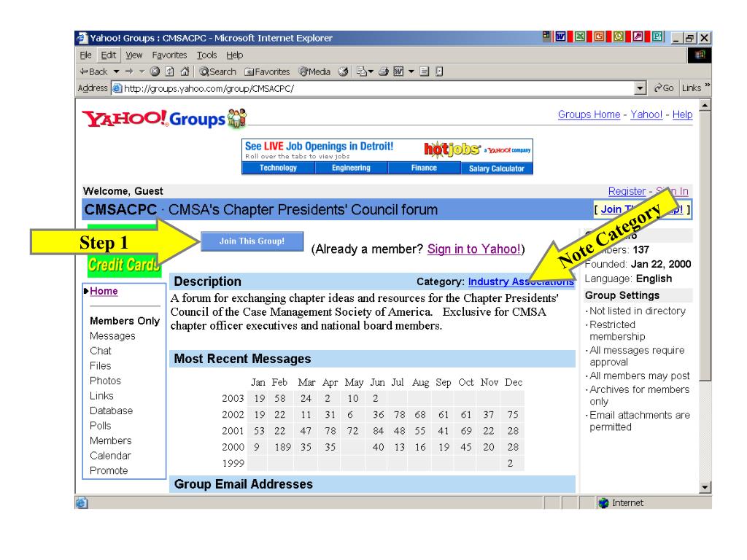Select the Finance tab in the hotjobs ad
Image resolution: width=747 pixels, height=560 pixels.
(x=424, y=168)
